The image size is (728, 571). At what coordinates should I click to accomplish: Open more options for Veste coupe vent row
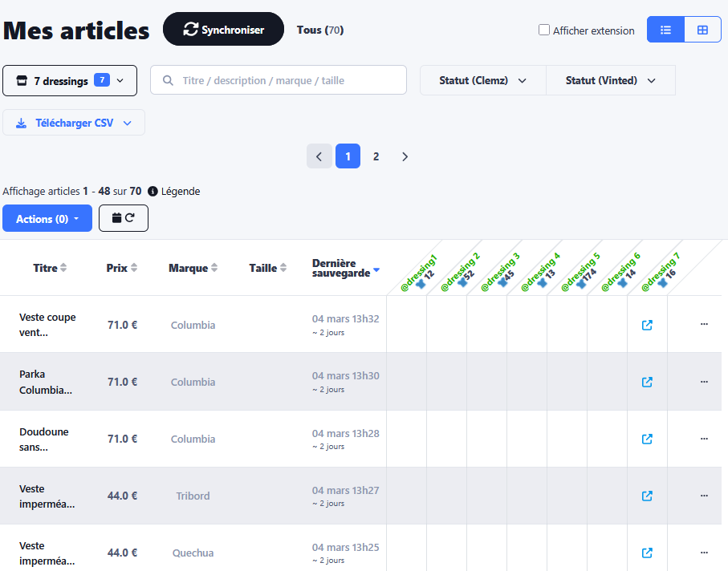tap(704, 325)
